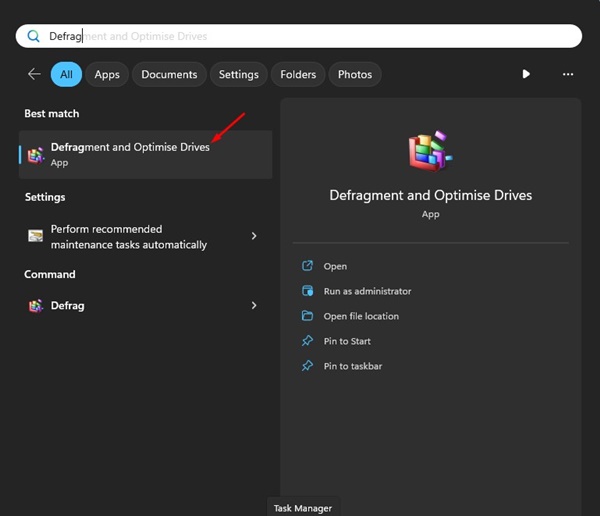Viewport: 600px width, 516px height.
Task: Expand the maintenance tasks result chevron
Action: click(254, 236)
